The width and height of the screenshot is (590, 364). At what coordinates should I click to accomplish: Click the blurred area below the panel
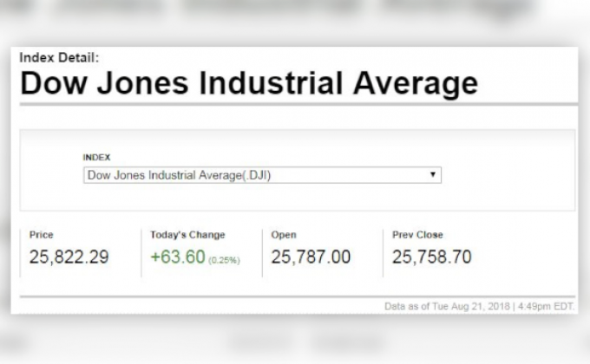[295, 342]
